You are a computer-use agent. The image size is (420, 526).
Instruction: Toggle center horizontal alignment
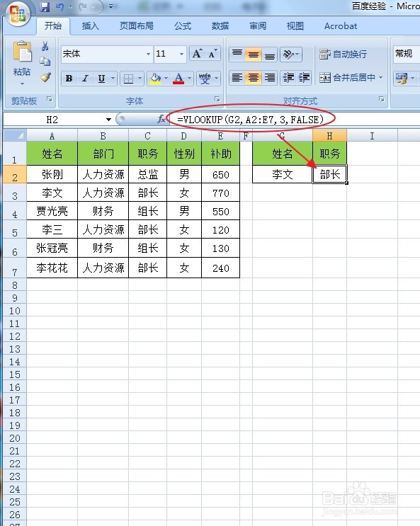tap(254, 78)
